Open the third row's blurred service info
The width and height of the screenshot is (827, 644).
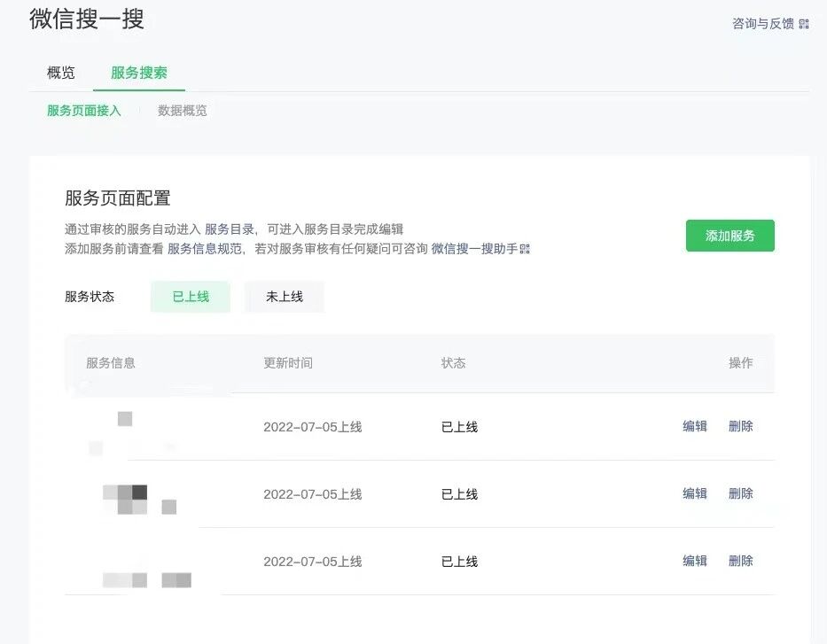pos(146,579)
